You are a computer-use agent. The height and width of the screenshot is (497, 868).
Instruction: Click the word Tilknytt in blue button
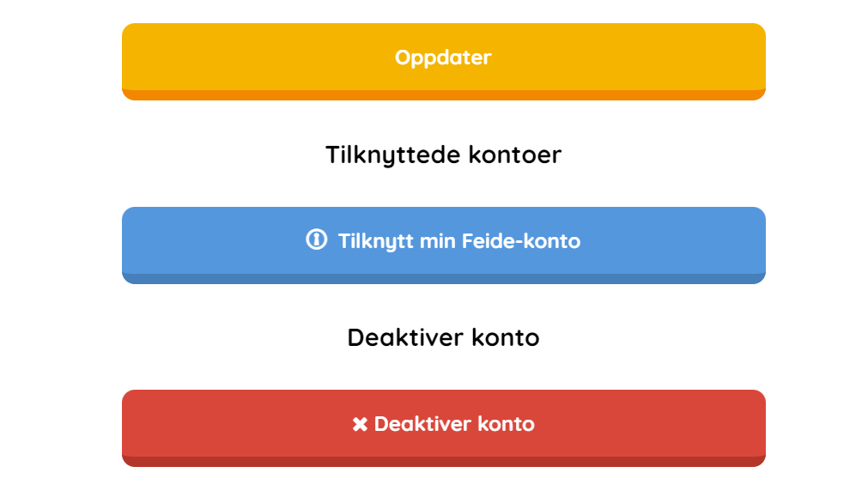(x=376, y=241)
